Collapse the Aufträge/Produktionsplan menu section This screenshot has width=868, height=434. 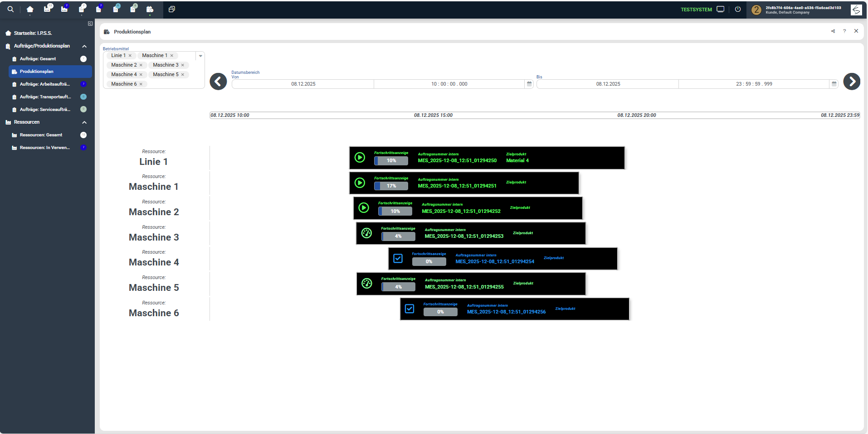pos(84,46)
